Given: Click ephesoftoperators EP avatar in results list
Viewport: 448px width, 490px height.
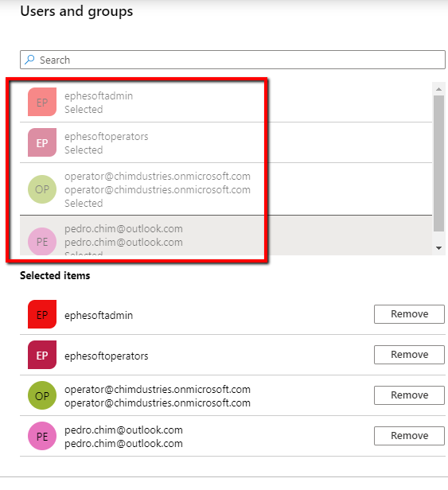Looking at the screenshot, I should point(42,142).
